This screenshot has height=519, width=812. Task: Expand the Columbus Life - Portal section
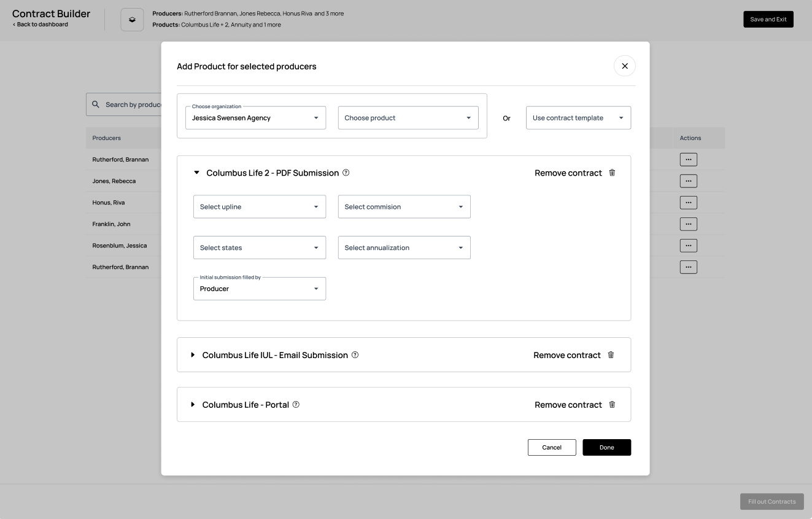[193, 405]
